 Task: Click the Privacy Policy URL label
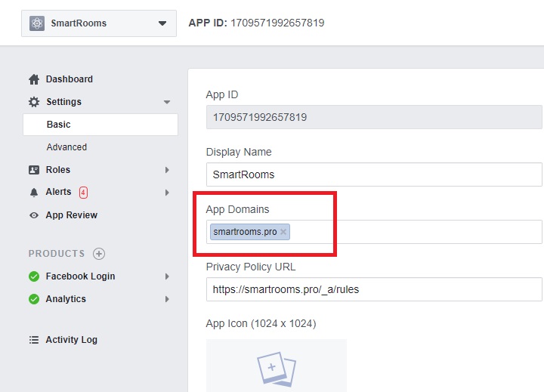251,267
